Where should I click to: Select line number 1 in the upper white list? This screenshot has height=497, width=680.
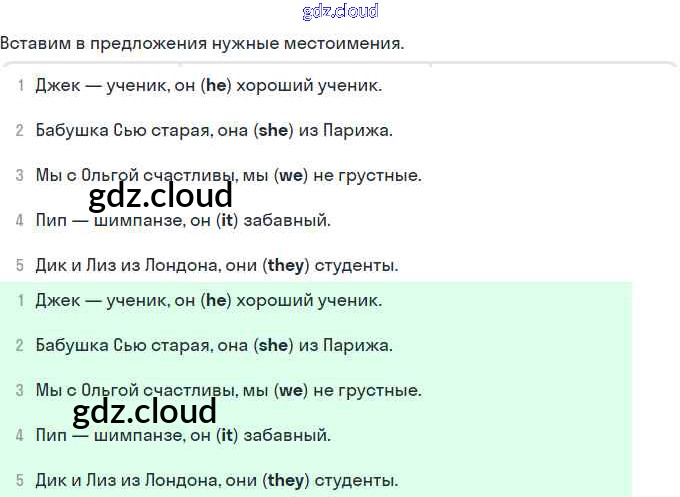(20, 86)
